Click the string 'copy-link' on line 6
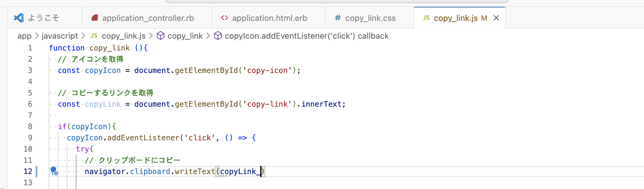 pyautogui.click(x=267, y=104)
